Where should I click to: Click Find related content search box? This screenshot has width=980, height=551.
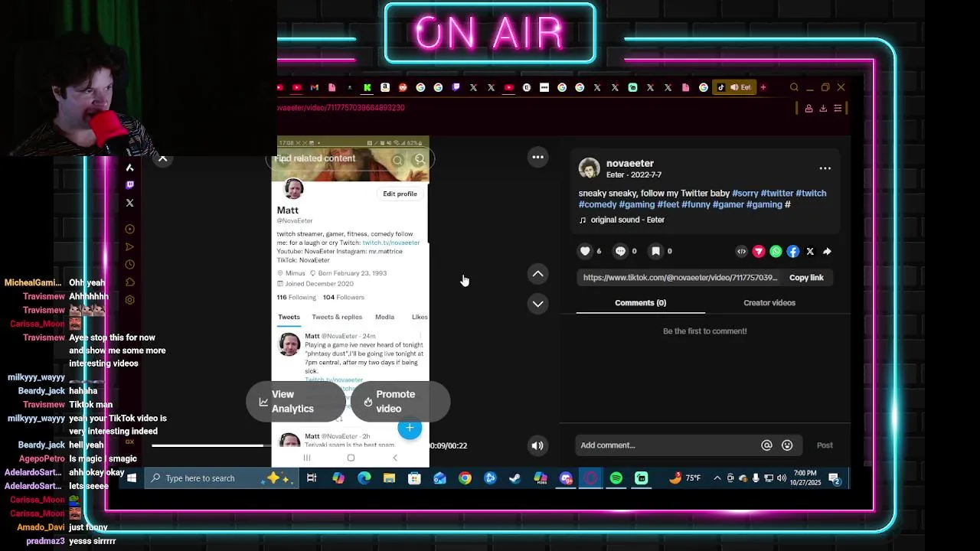coord(350,158)
